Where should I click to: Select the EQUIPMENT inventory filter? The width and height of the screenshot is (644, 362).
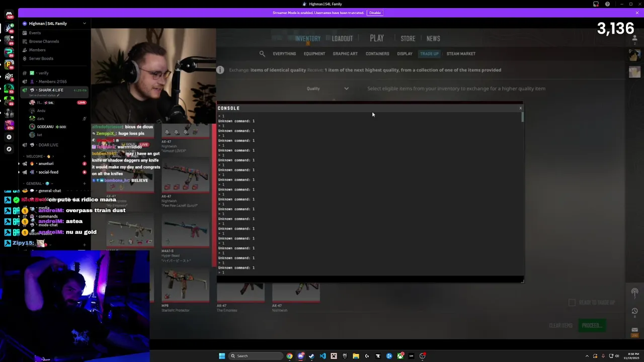pos(314,54)
